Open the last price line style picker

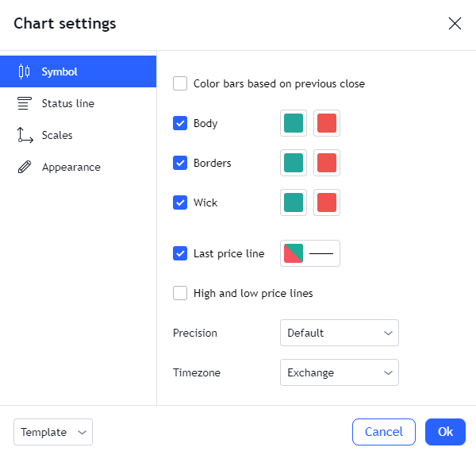[321, 253]
